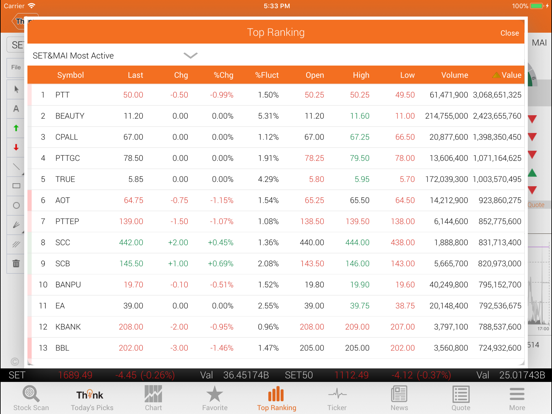Screen dimensions: 552x414
Task: Select the PTTEP stock row
Action: point(276,221)
